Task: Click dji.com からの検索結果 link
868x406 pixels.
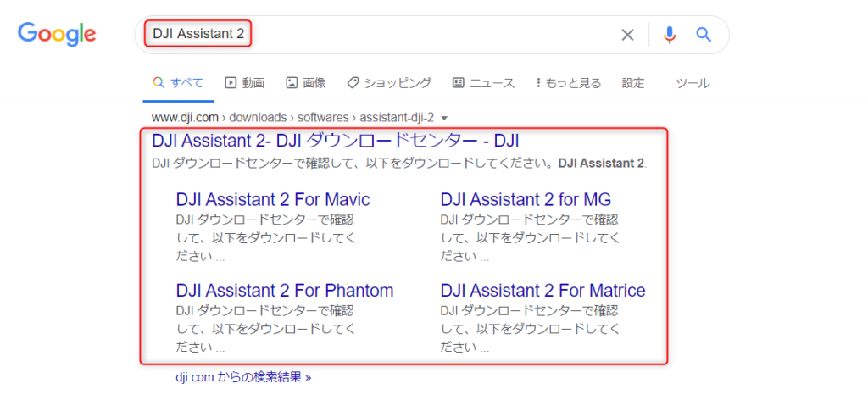Action: click(243, 378)
